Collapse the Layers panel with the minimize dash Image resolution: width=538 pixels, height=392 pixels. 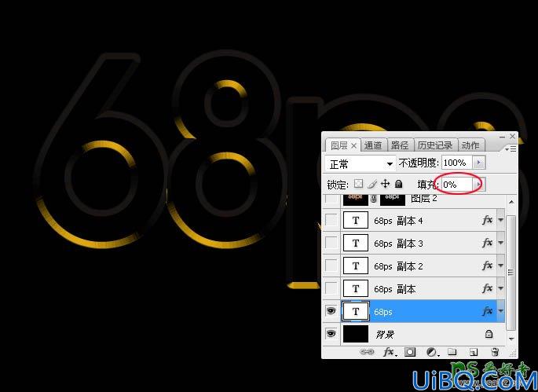[x=502, y=137]
